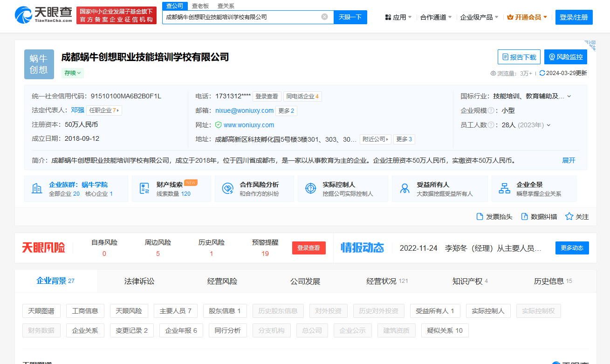Click the 主要人员 7 section chip
Screen dimensions: 610x364
[x=176, y=311]
